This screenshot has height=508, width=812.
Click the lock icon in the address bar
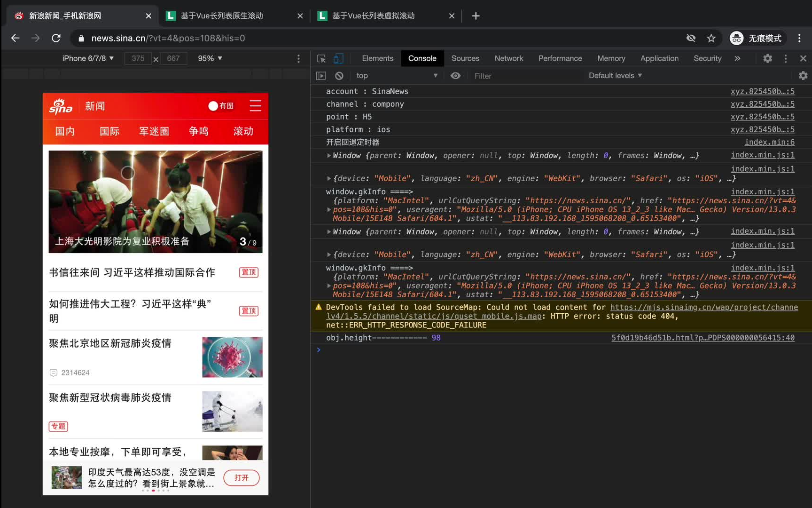pyautogui.click(x=81, y=38)
